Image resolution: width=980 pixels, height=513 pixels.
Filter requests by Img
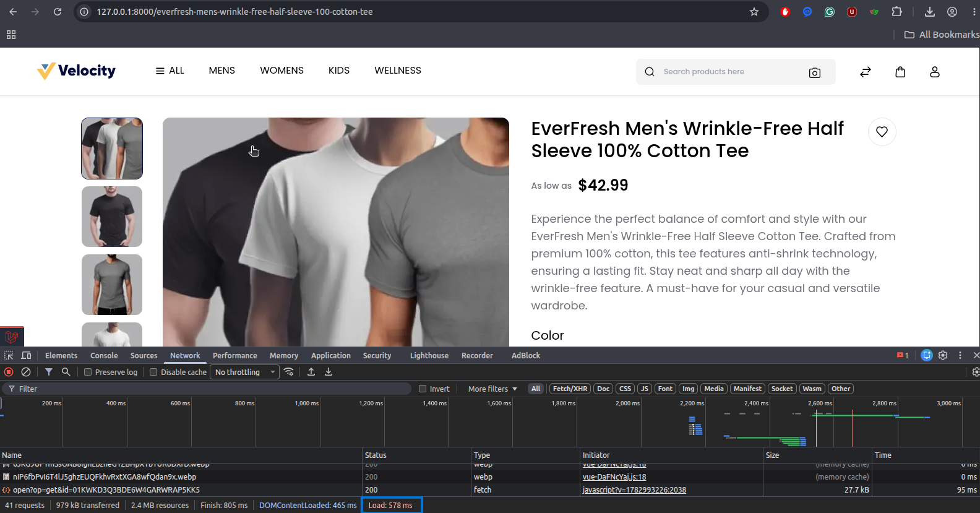(688, 389)
